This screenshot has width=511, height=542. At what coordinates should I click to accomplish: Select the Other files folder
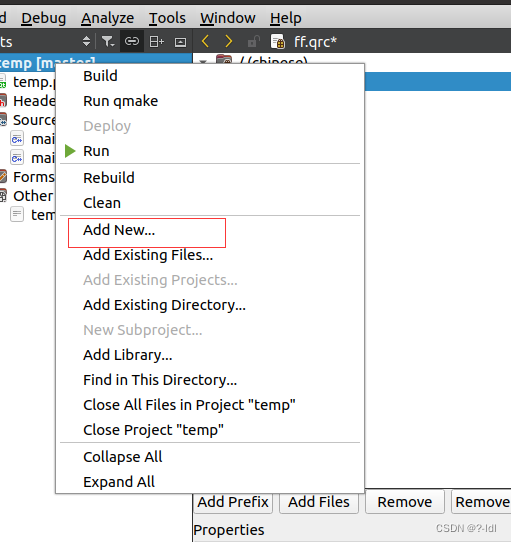pyautogui.click(x=28, y=196)
